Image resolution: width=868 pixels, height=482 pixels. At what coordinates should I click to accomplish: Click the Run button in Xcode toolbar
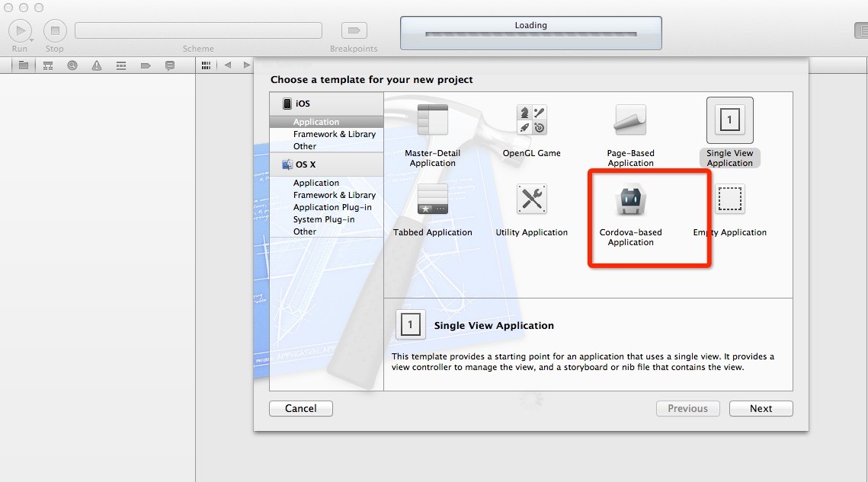tap(21, 30)
